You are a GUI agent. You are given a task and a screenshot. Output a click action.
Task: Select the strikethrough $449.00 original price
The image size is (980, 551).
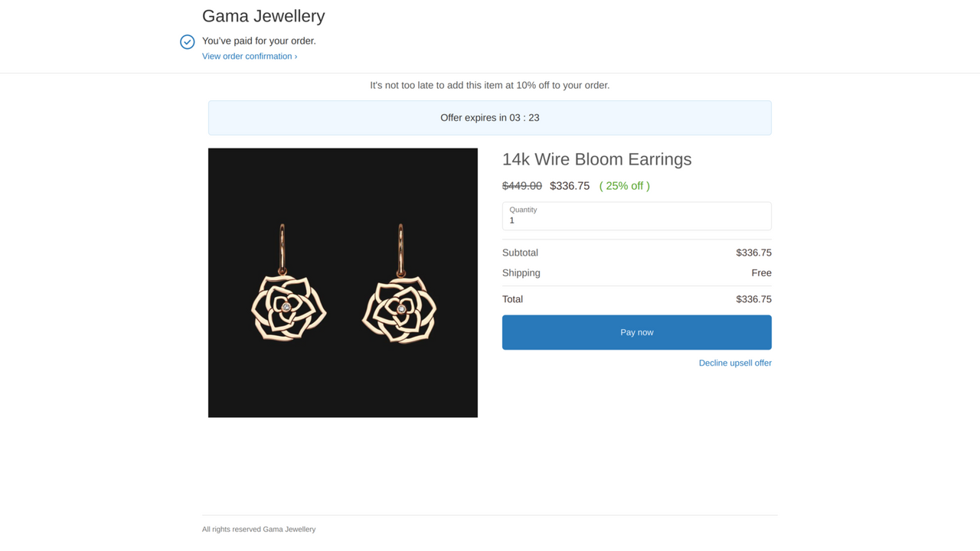521,185
